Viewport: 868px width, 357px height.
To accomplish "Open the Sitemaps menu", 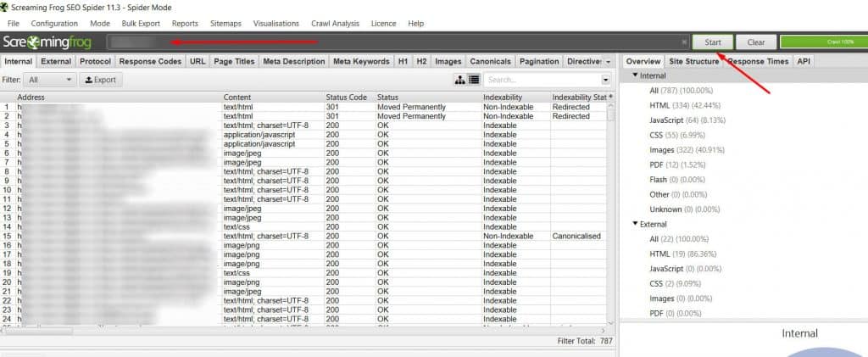I will (225, 23).
